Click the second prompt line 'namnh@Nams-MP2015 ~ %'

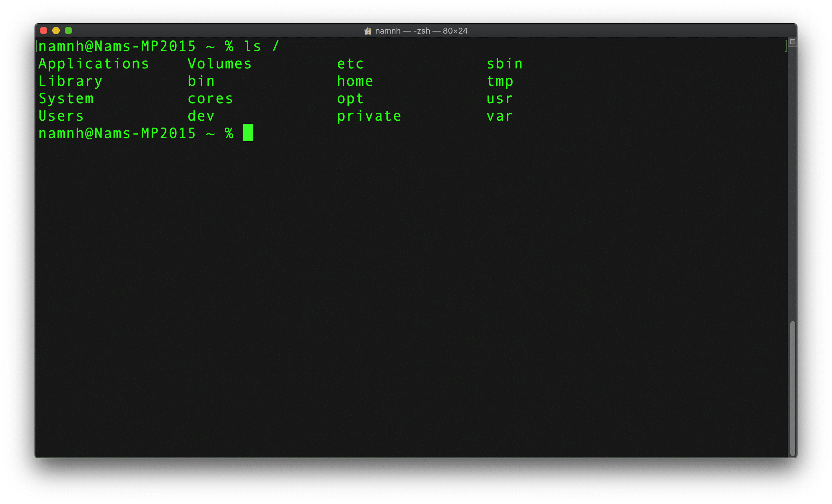(136, 134)
